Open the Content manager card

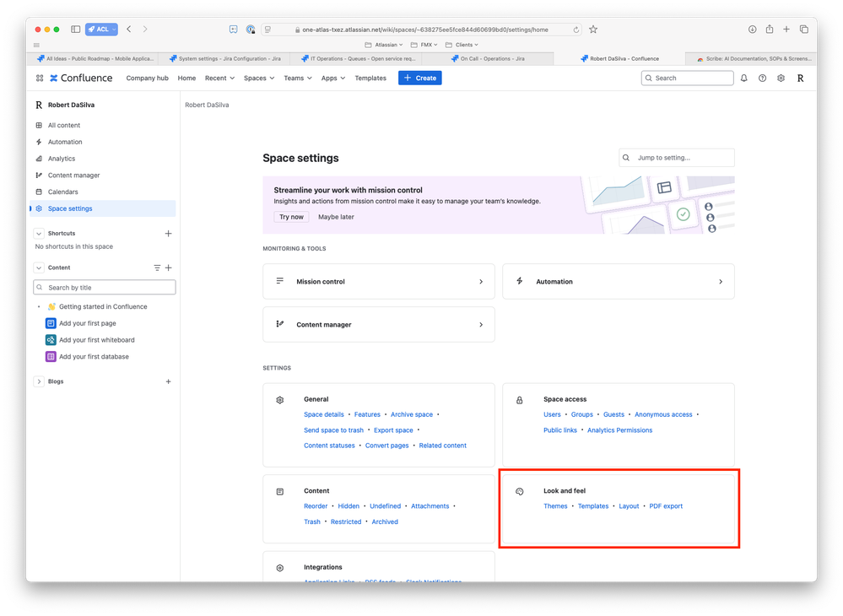[379, 324]
